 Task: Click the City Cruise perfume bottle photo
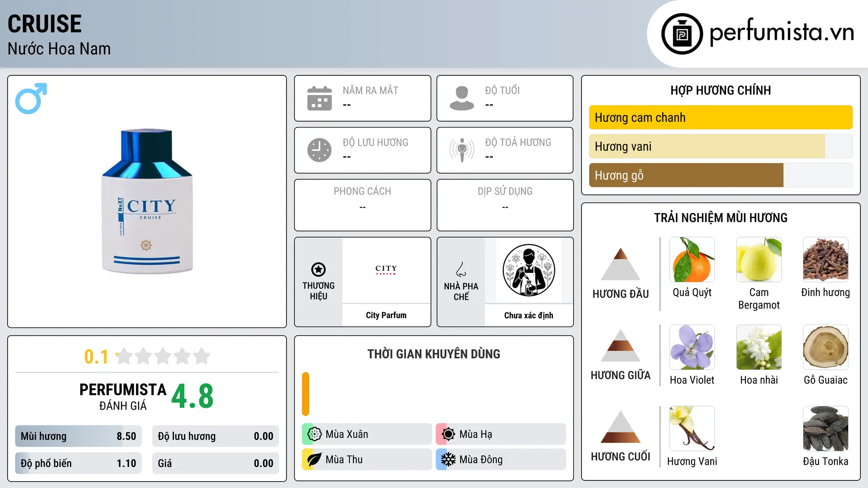click(147, 202)
